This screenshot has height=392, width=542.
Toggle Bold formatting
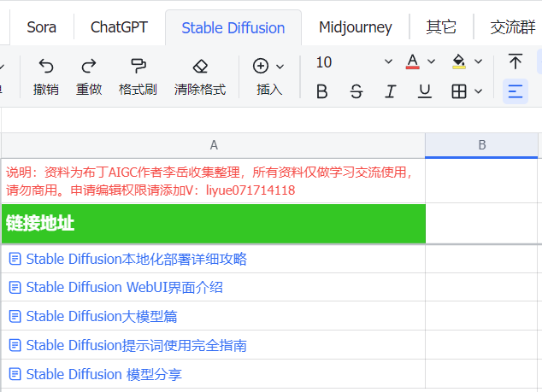[x=321, y=91]
